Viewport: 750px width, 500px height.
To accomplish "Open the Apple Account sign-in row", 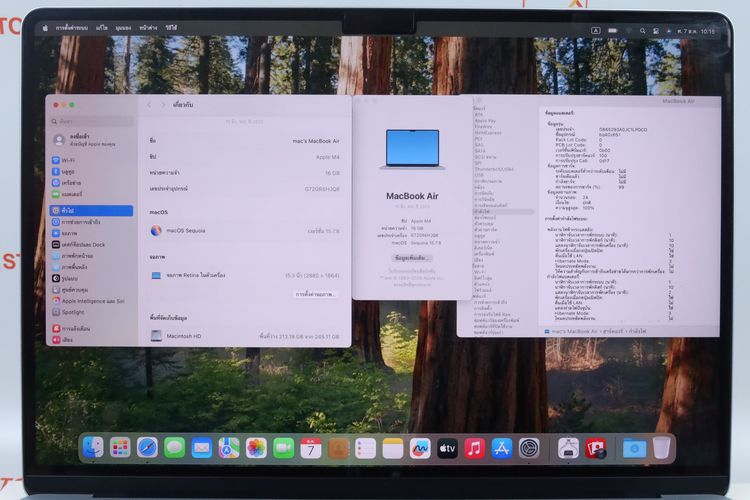I will (x=91, y=140).
